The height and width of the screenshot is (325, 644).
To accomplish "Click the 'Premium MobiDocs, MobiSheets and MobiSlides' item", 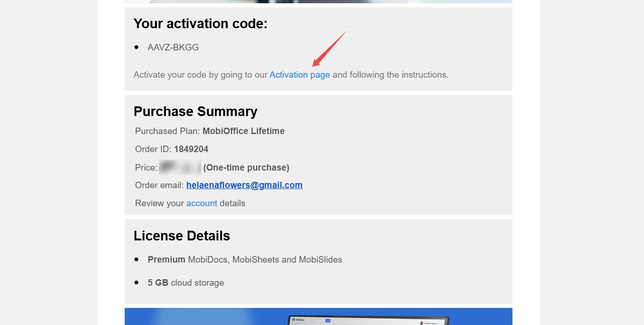I will (245, 259).
